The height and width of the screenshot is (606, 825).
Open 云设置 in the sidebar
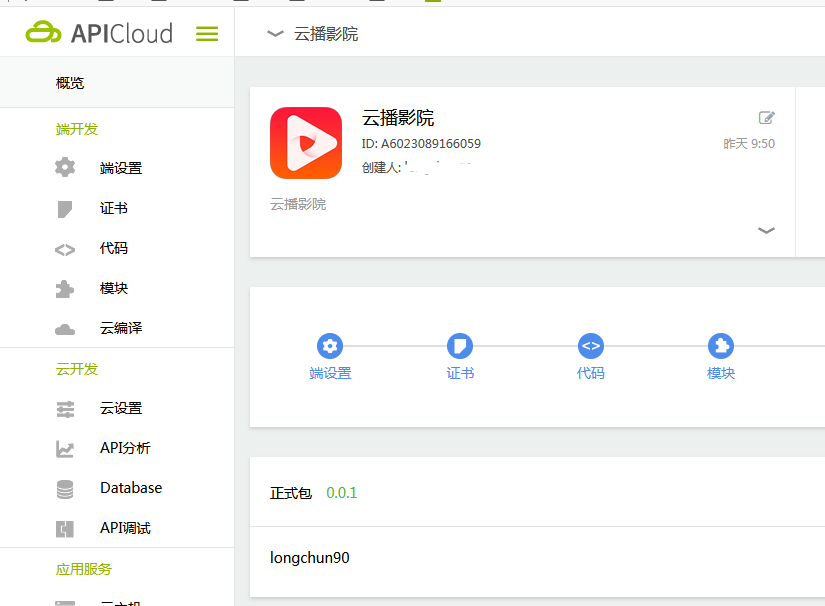click(x=121, y=408)
